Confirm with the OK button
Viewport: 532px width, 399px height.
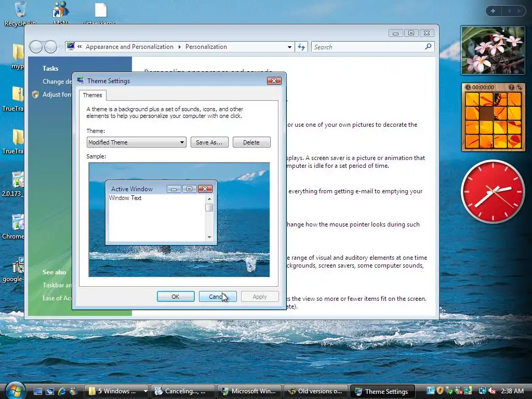(x=176, y=297)
